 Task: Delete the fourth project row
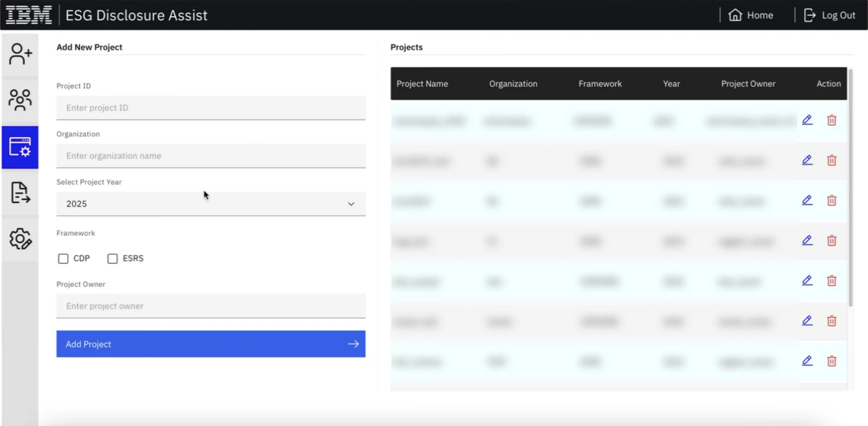pos(832,240)
